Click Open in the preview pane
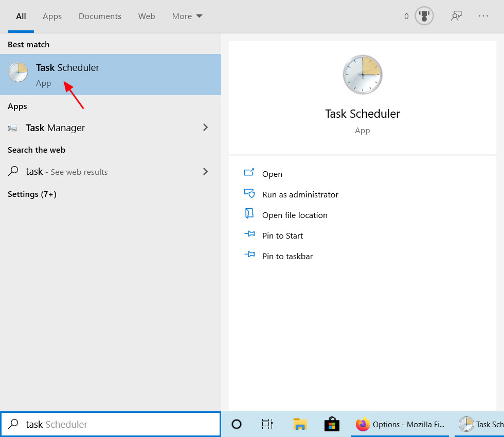504x437 pixels. coord(272,174)
